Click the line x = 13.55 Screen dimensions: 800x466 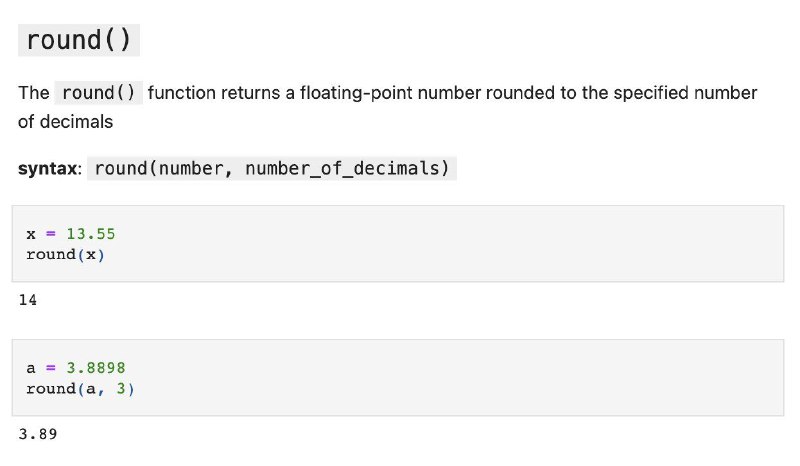[71, 234]
